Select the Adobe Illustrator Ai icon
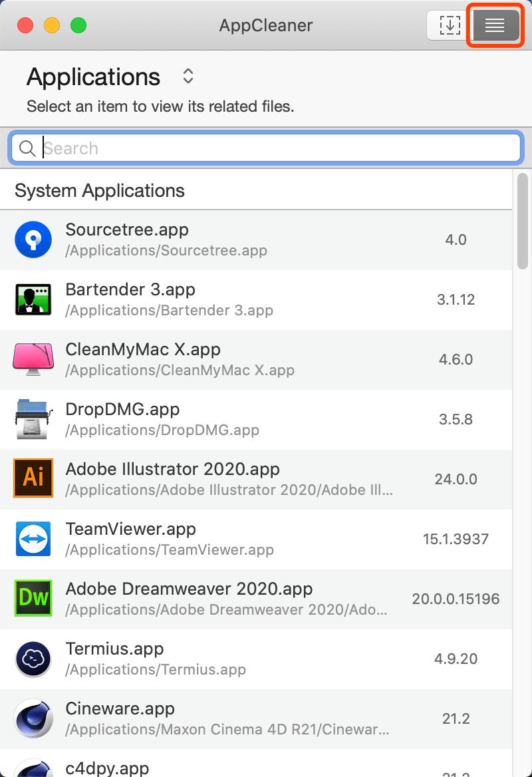 pyautogui.click(x=33, y=479)
